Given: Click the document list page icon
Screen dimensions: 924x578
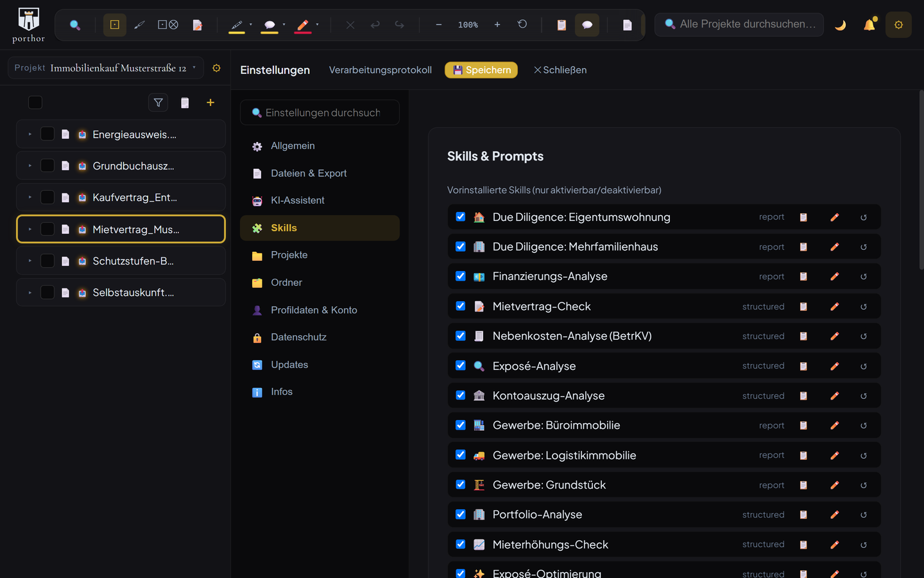Looking at the screenshot, I should click(185, 103).
